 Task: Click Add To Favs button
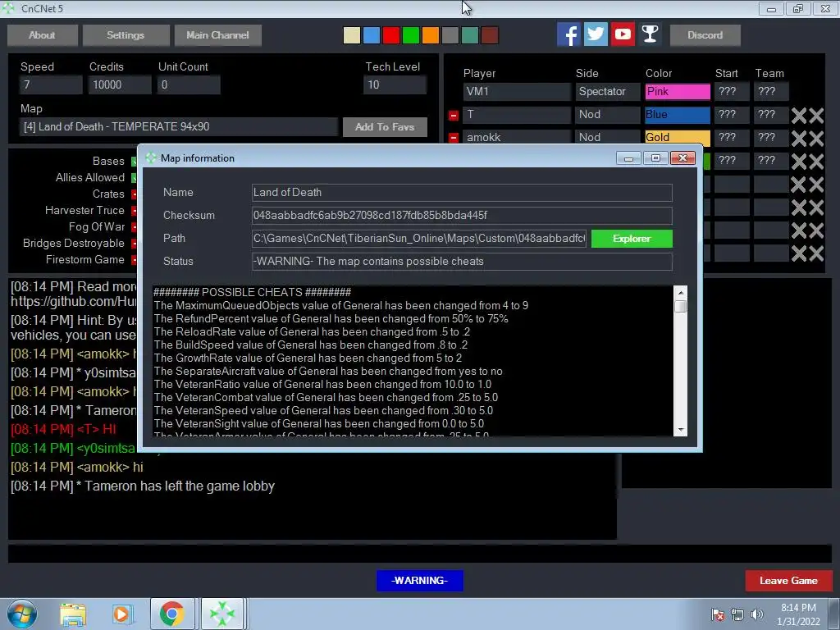385,127
